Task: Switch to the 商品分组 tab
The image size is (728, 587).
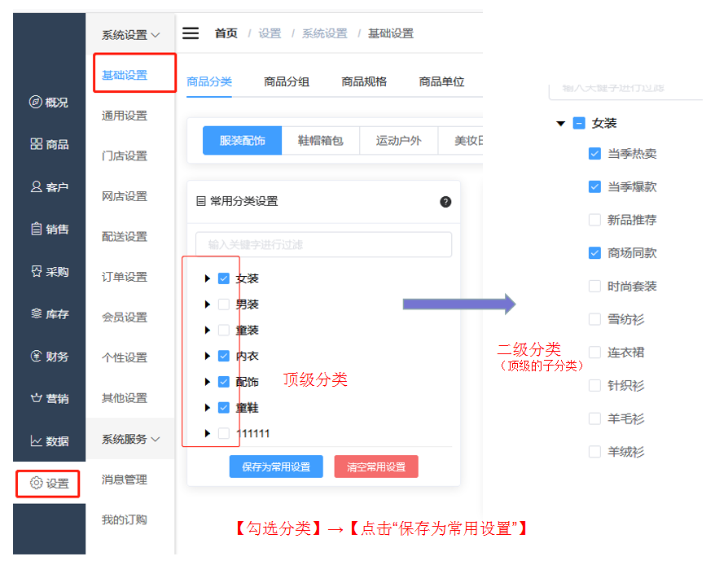Action: [287, 81]
